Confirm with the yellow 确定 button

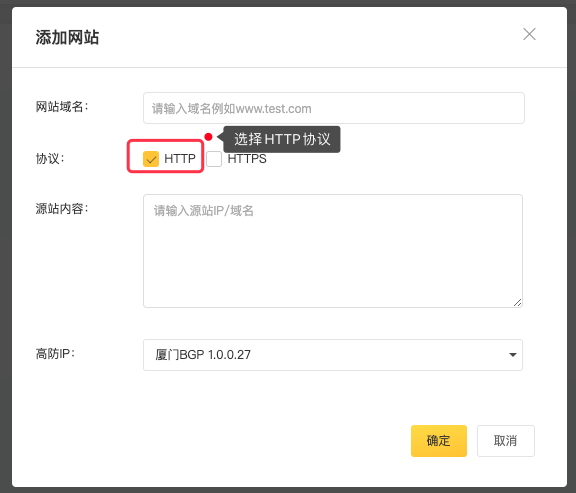[439, 441]
